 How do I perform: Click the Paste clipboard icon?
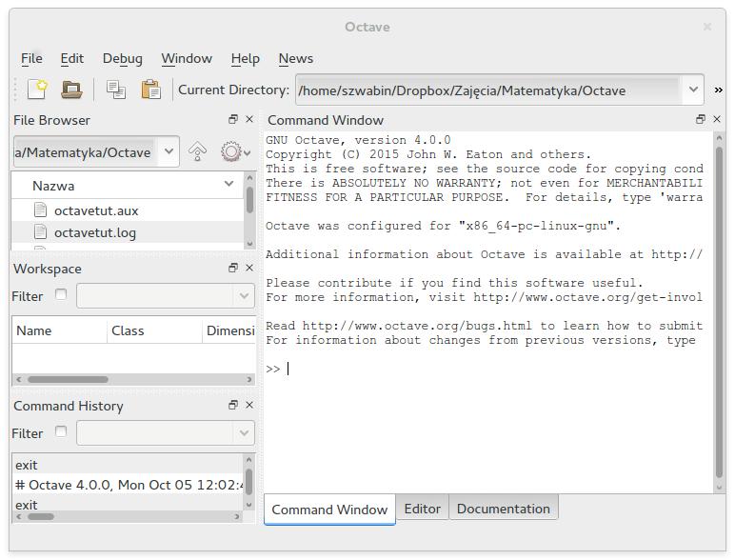pyautogui.click(x=151, y=90)
